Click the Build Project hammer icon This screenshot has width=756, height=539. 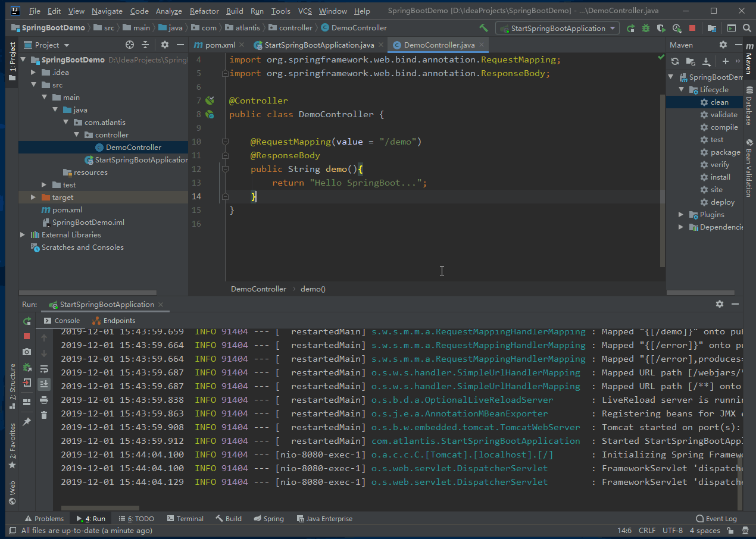click(x=483, y=28)
